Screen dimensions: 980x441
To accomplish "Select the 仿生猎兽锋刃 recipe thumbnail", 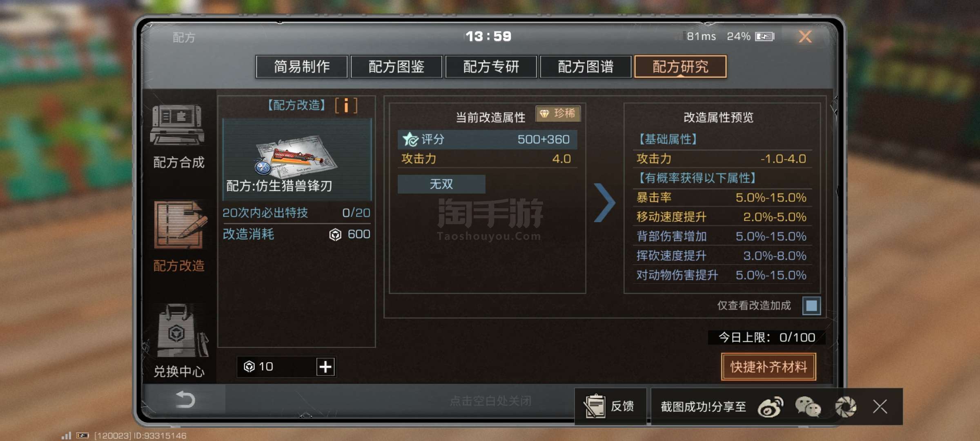I will 297,159.
